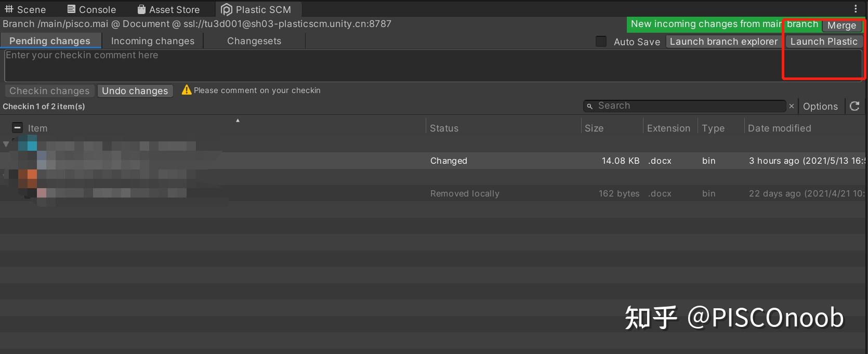Refresh the pending changes list

coord(854,106)
